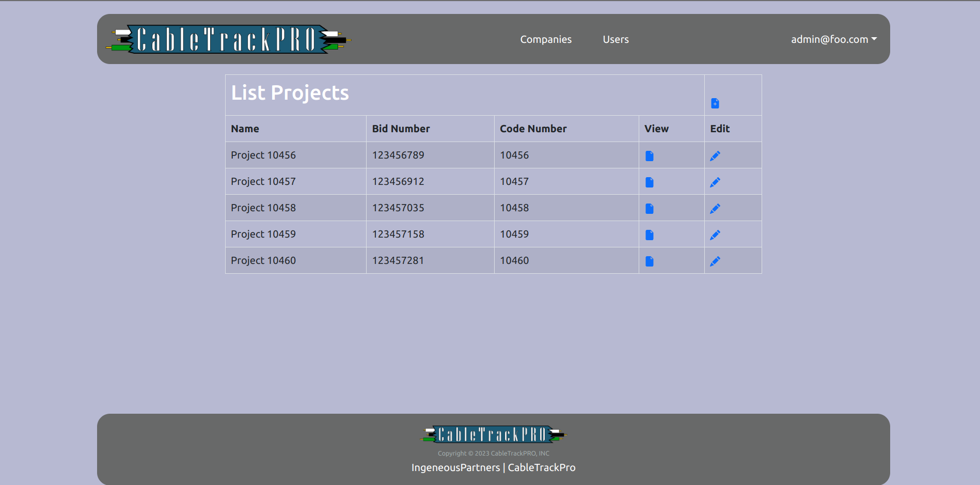The image size is (980, 485).
Task: Open the Companies menu item
Action: click(546, 39)
